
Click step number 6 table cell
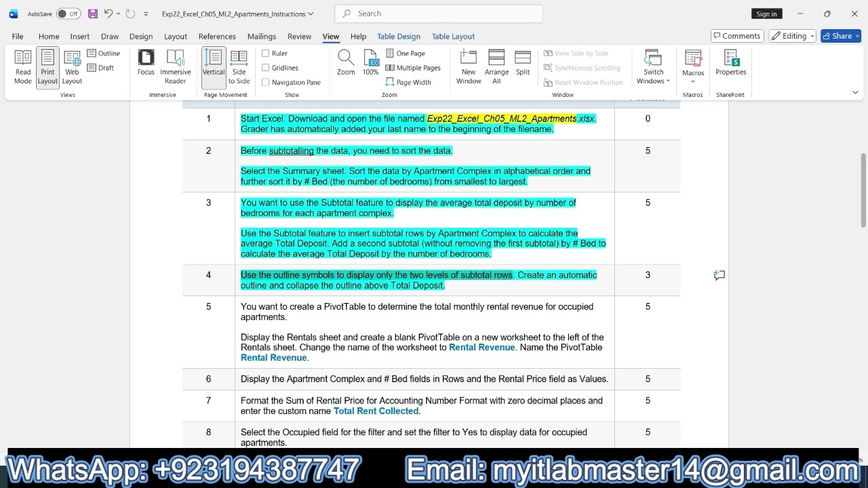(208, 380)
